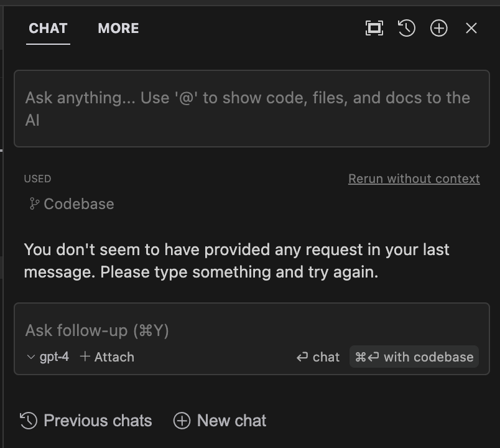This screenshot has height=448, width=500.
Task: Open chat history clock icon in header
Action: pos(407,28)
